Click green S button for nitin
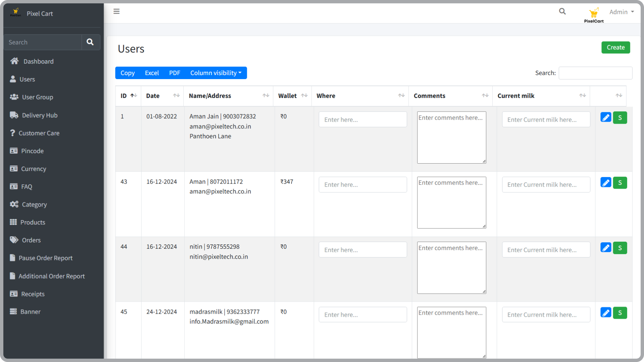 click(x=620, y=248)
